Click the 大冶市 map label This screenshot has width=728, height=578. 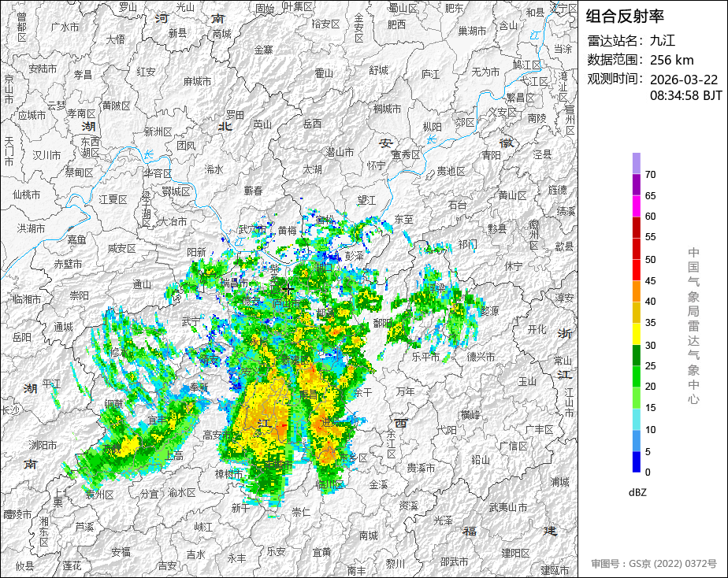[173, 222]
